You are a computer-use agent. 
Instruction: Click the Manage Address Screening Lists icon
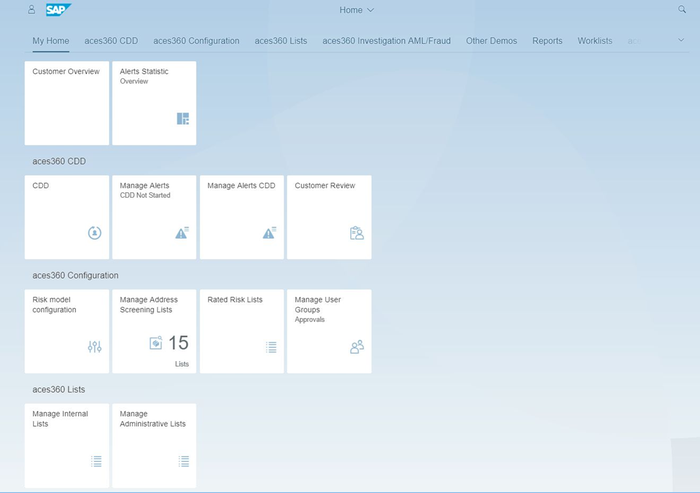[x=156, y=343]
